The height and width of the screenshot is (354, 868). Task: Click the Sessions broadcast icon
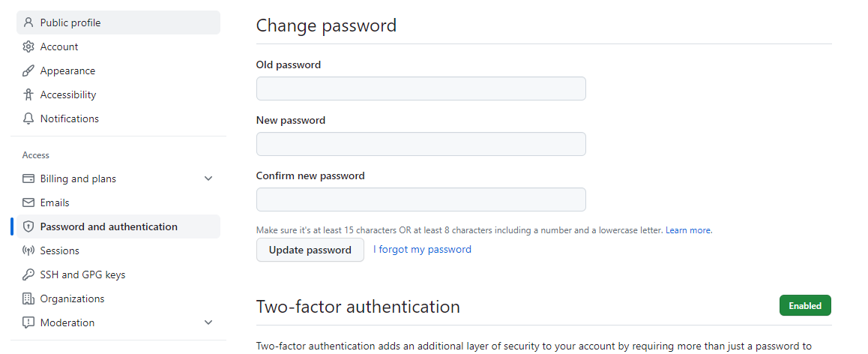[28, 250]
